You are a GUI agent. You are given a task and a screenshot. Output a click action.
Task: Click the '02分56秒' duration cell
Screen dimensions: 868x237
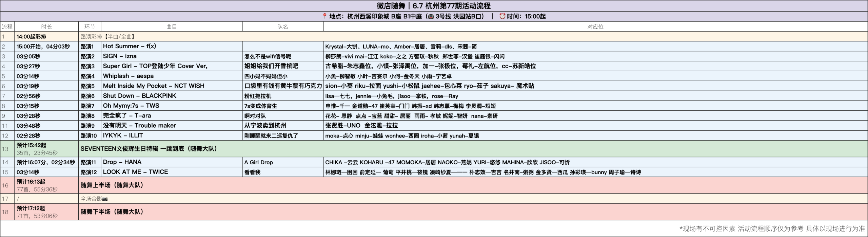pyautogui.click(x=46, y=96)
